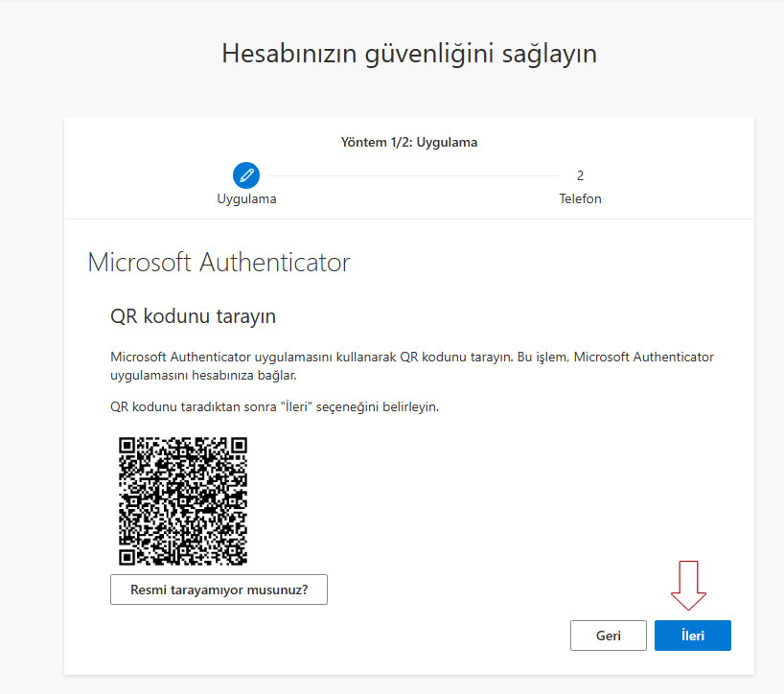
Task: Click the pencil icon for Uygulama step
Action: tap(246, 175)
